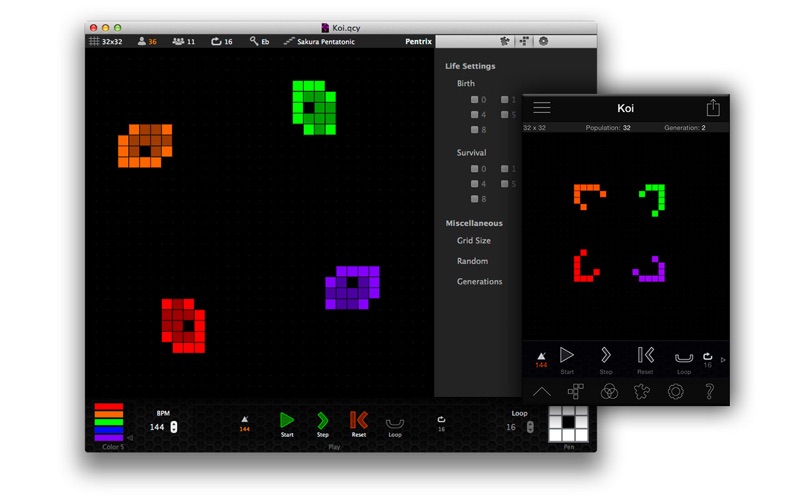Open the gear settings tab in side panel
The height and width of the screenshot is (500, 800).
point(543,41)
